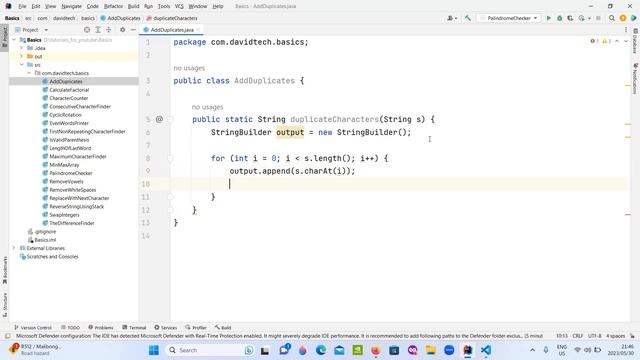The image size is (640, 360).
Task: Click the grayed Stop square button
Action: [x=598, y=18]
